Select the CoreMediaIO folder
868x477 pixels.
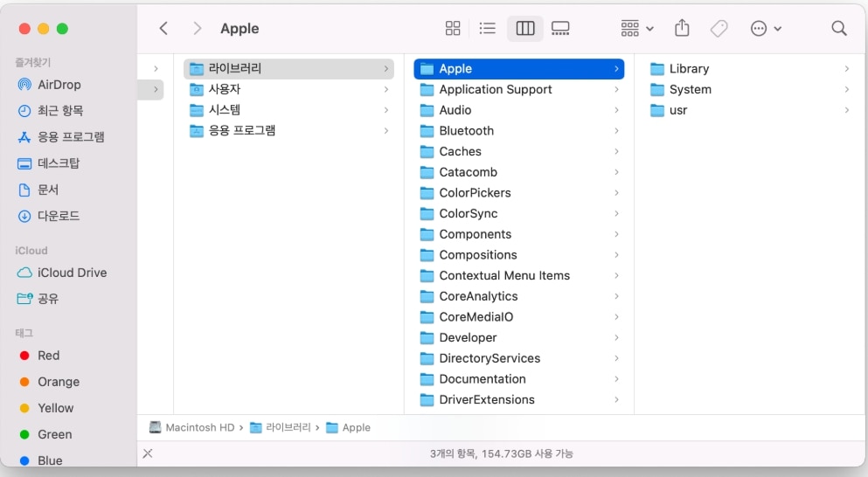pyautogui.click(x=518, y=316)
